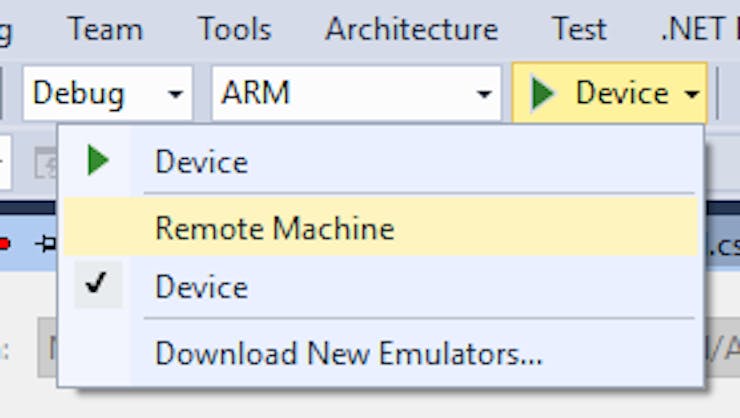Open the Debug configuration combo box
The image size is (740, 418).
coord(108,93)
